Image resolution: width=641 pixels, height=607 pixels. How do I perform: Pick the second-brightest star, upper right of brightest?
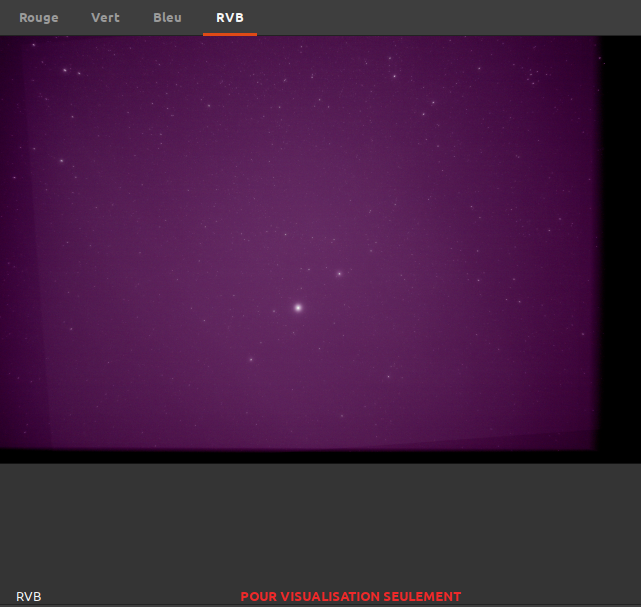pos(339,273)
